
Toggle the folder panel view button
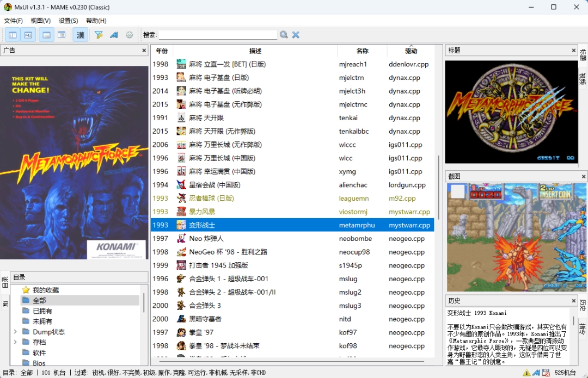(x=13, y=34)
